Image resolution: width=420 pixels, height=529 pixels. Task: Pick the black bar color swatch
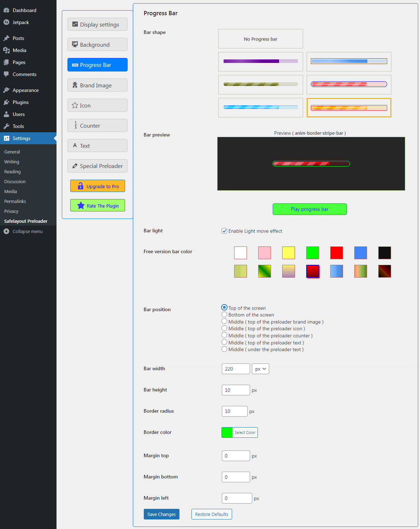coord(385,253)
